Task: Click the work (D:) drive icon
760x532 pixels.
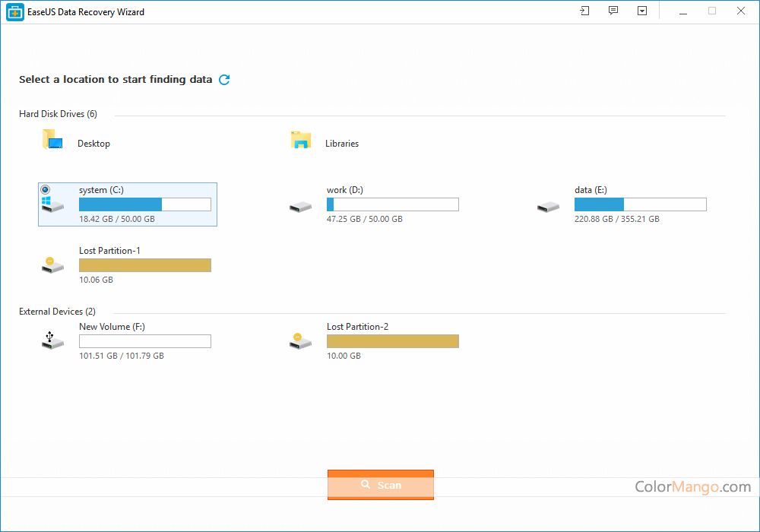Action: (300, 207)
